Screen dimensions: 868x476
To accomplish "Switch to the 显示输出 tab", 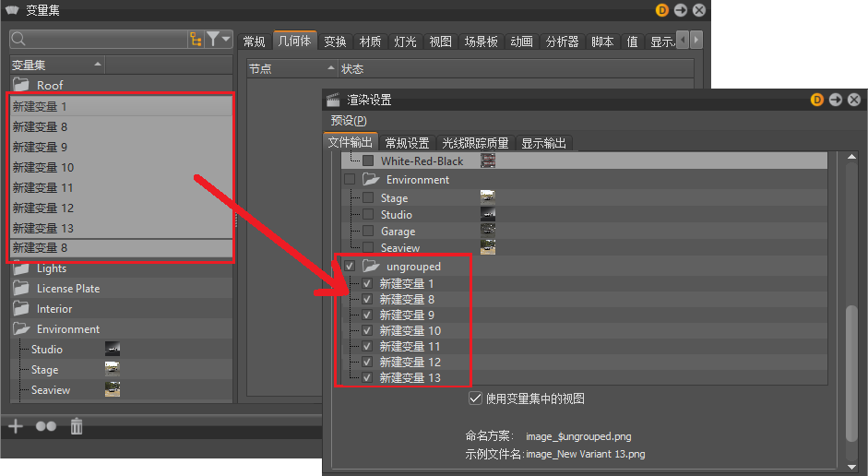I will pos(543,143).
